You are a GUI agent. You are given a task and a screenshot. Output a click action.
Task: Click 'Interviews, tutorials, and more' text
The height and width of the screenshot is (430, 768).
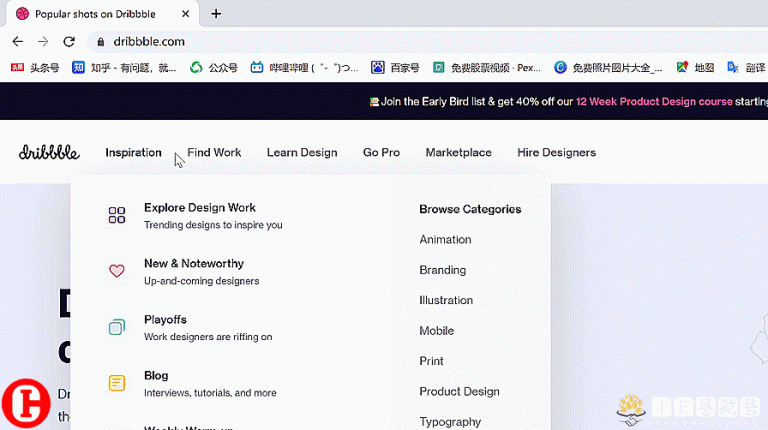tap(210, 393)
